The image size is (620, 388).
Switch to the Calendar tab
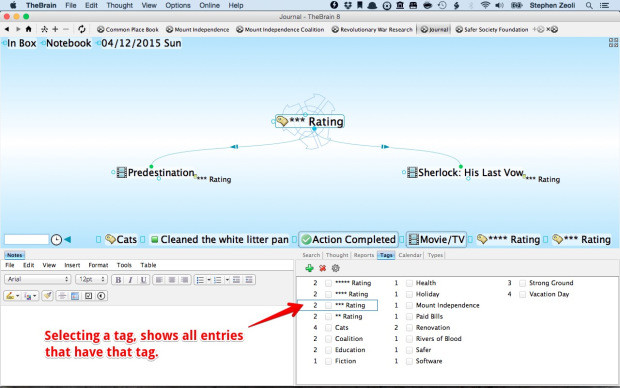pyautogui.click(x=410, y=255)
